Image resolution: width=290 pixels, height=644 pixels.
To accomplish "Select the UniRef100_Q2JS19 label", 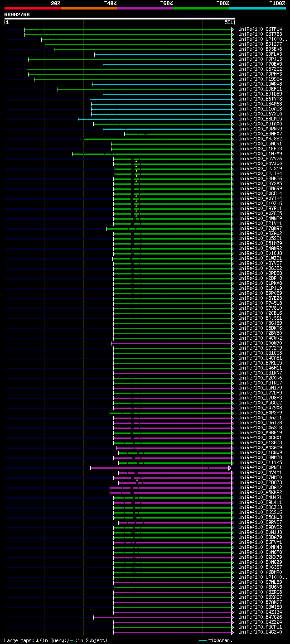I will [261, 169].
